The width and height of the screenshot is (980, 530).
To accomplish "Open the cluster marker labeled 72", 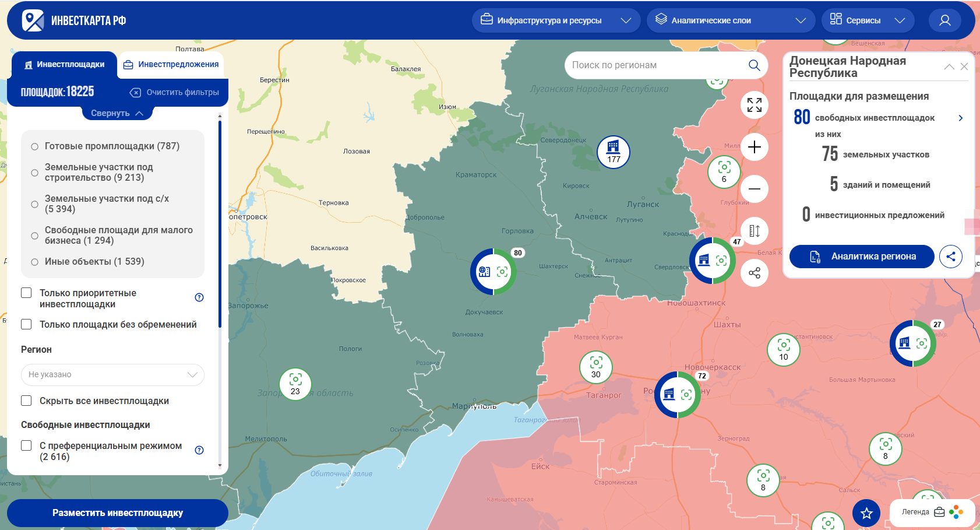I will click(678, 395).
